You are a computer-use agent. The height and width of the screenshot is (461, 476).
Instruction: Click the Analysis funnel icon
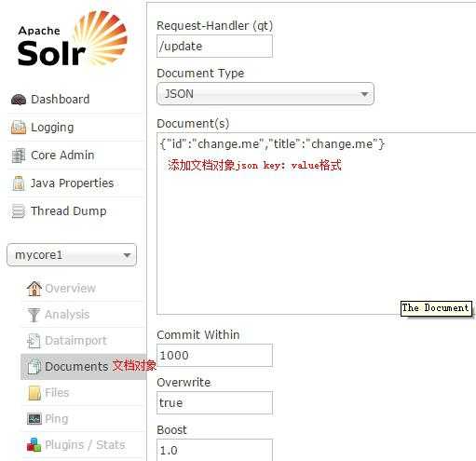click(x=34, y=315)
